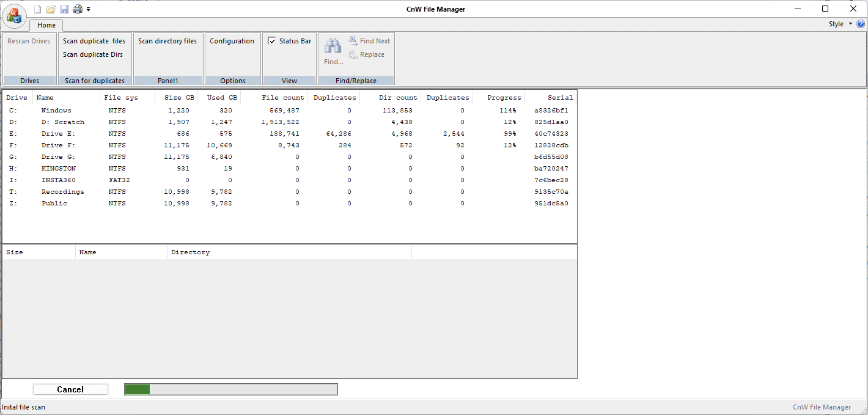Expand the quick access toolbar dropdown arrow
The height and width of the screenshot is (415, 868).
[x=89, y=10]
